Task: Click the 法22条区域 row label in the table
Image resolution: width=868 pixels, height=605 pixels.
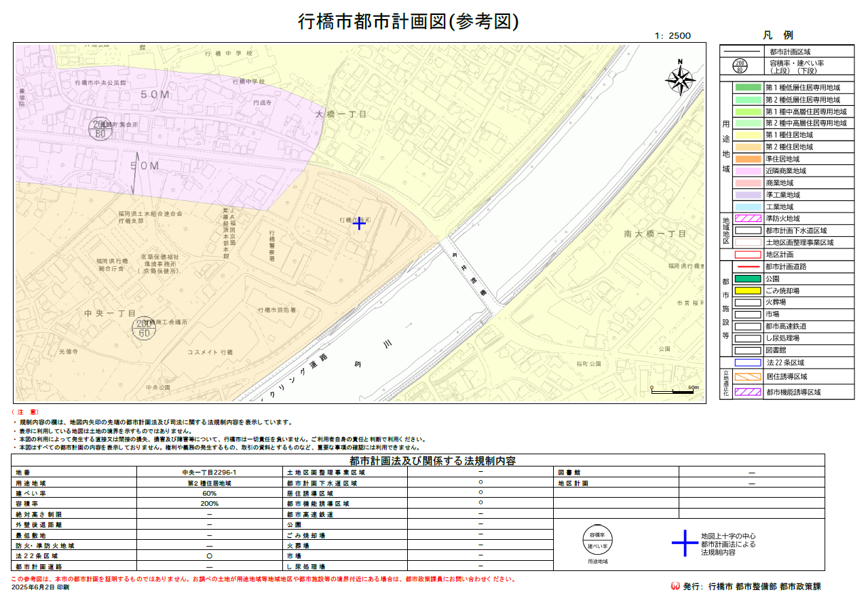Action: click(x=36, y=555)
